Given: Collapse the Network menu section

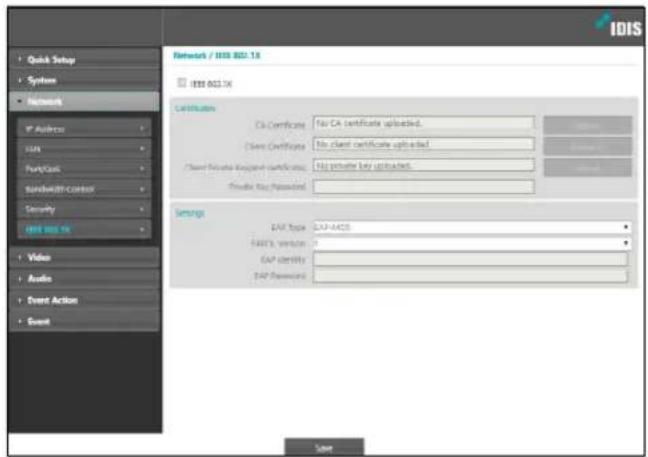Looking at the screenshot, I should (x=84, y=102).
